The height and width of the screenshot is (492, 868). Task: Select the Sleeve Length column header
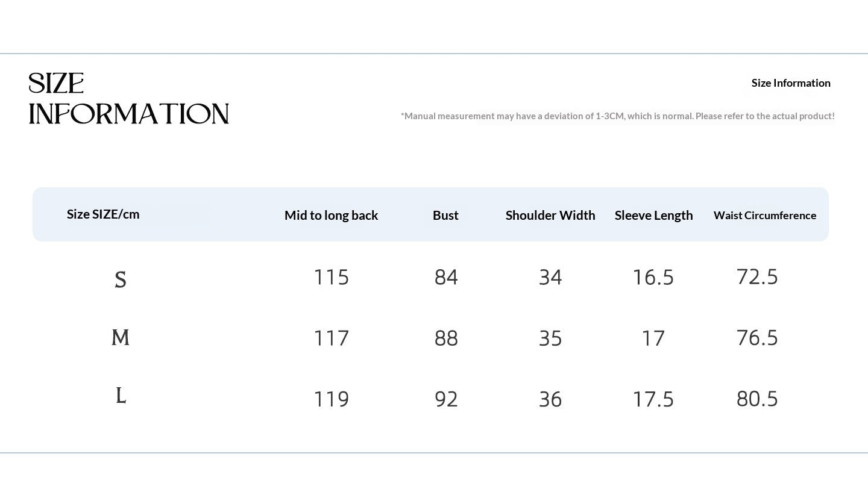point(653,216)
